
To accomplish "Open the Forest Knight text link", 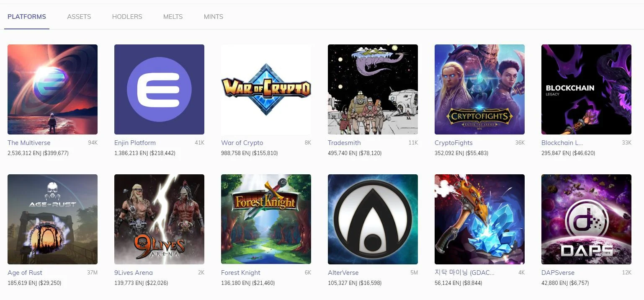I will point(241,273).
